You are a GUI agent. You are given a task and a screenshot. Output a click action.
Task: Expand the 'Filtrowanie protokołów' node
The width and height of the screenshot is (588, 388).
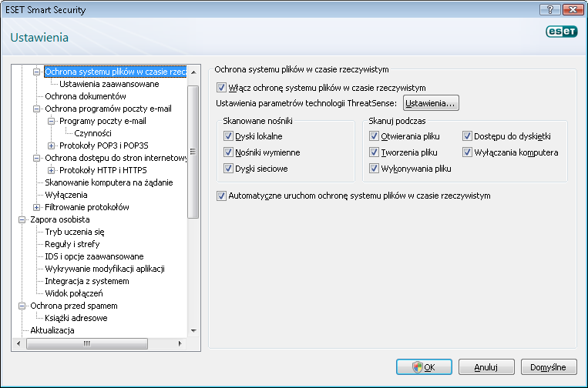[x=36, y=207]
